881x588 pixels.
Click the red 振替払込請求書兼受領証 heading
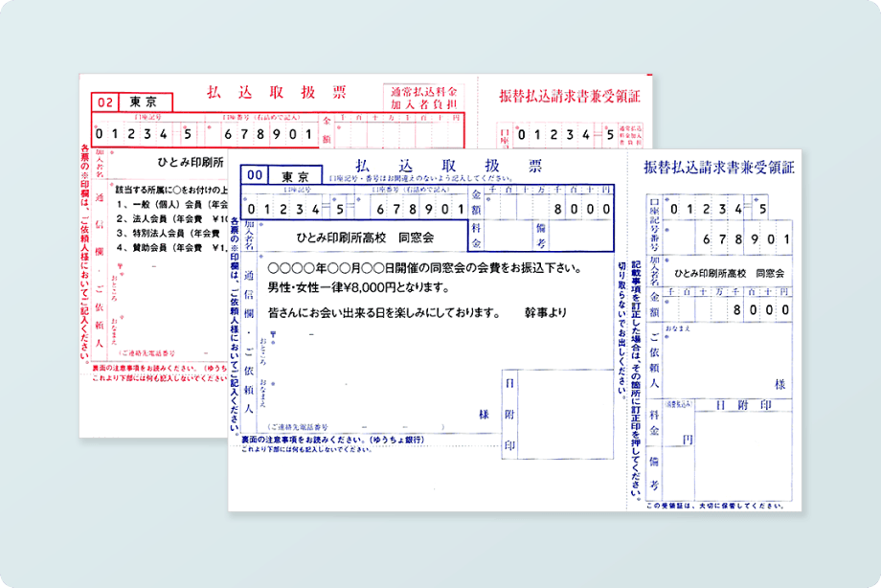570,97
